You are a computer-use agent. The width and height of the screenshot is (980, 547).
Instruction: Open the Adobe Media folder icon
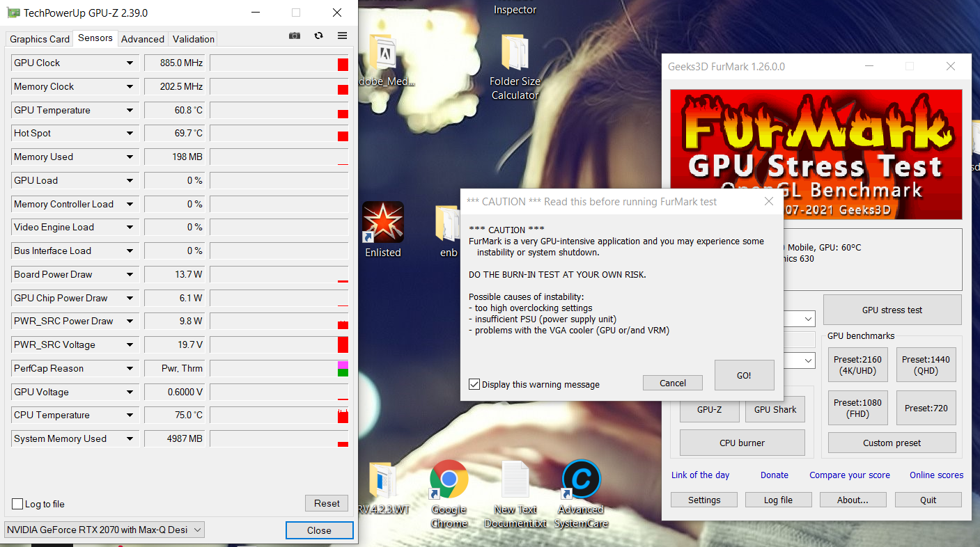coord(386,60)
